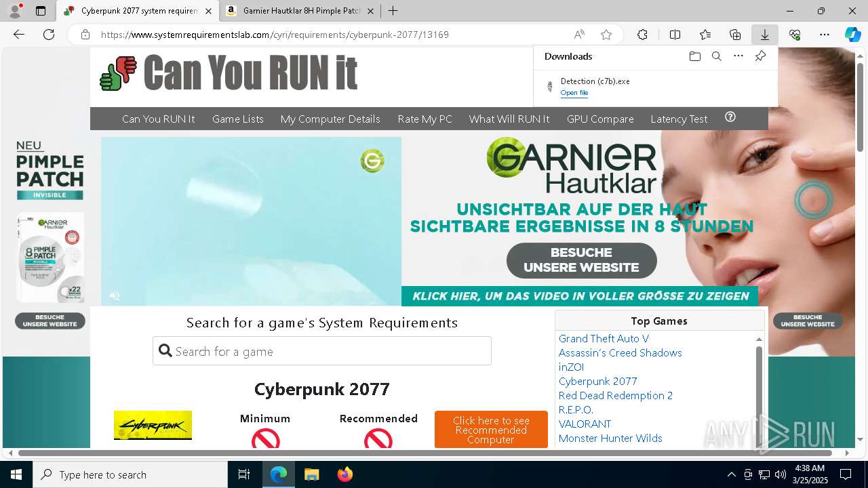Open the Collections icon

735,35
